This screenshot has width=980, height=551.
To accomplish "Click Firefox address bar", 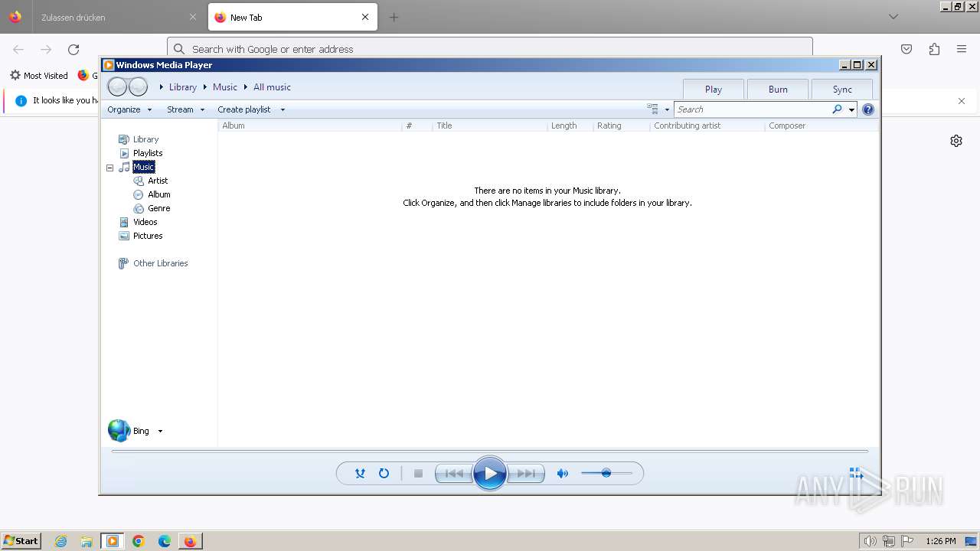I will tap(490, 49).
